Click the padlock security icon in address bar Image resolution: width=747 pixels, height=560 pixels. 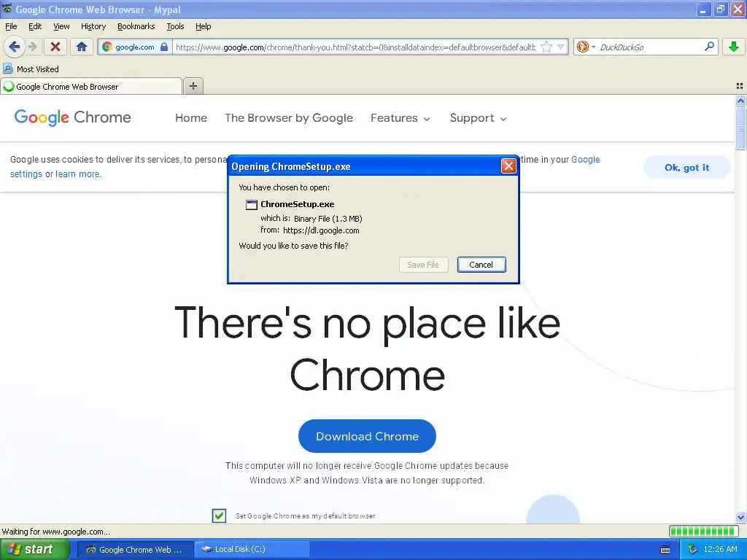(x=164, y=47)
